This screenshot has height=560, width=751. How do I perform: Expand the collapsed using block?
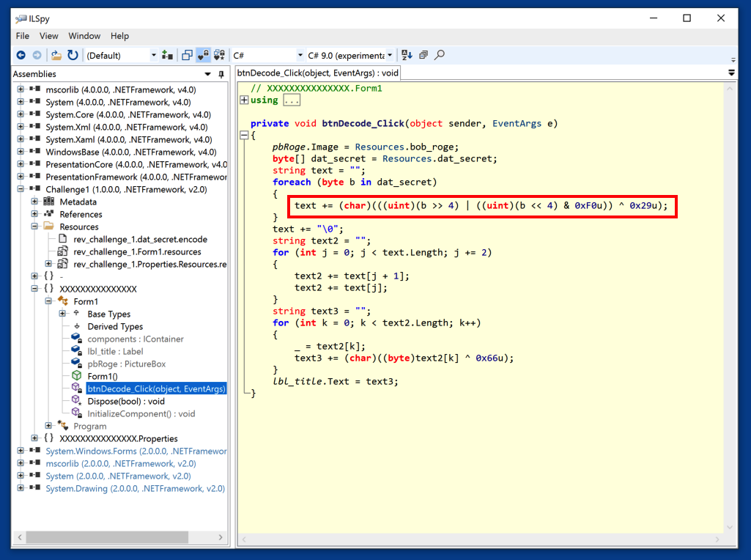[x=244, y=100]
